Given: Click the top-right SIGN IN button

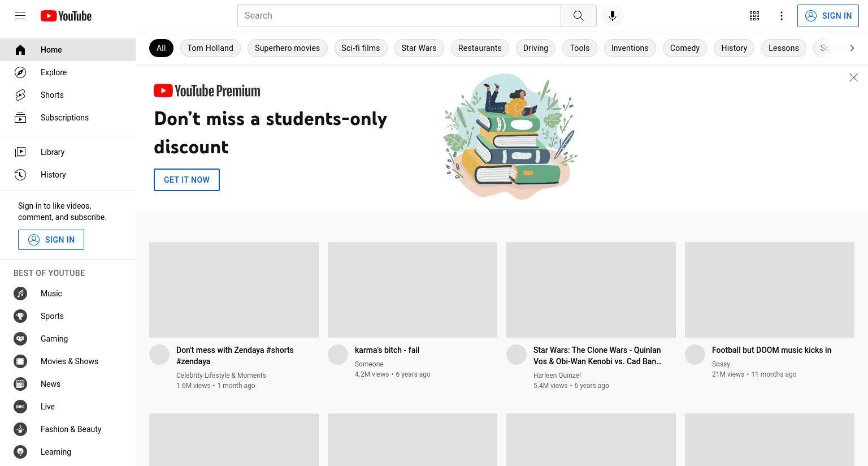Looking at the screenshot, I should tap(828, 16).
